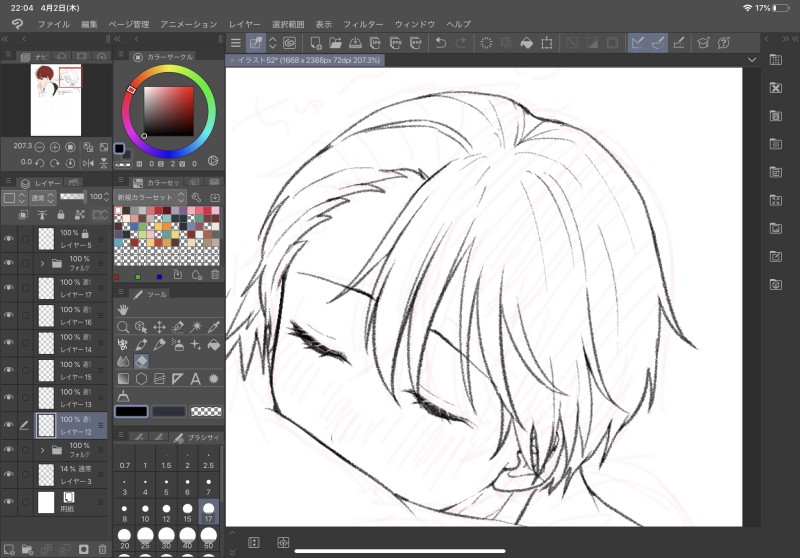Select the figure ruler tool
800x558 pixels.
178,378
